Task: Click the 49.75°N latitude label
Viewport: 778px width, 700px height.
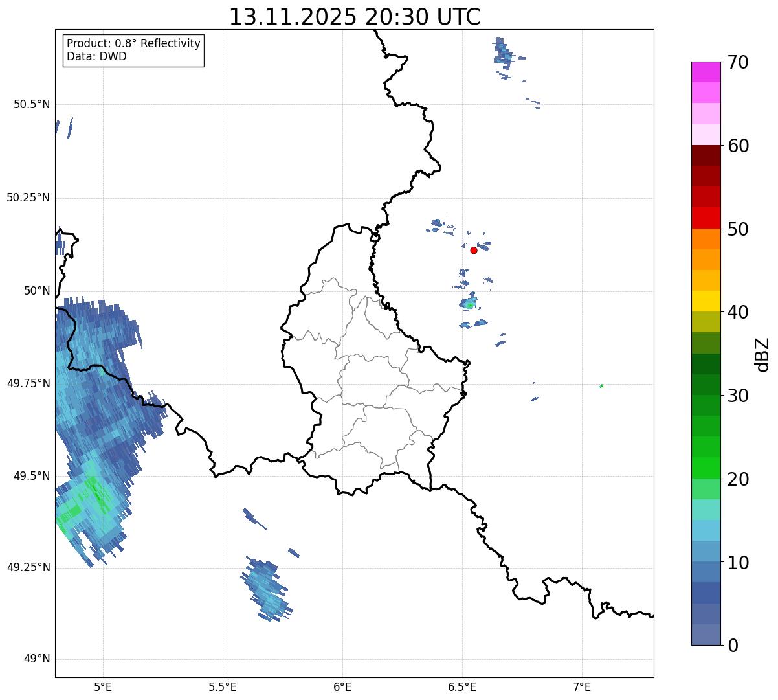Action: [x=28, y=383]
